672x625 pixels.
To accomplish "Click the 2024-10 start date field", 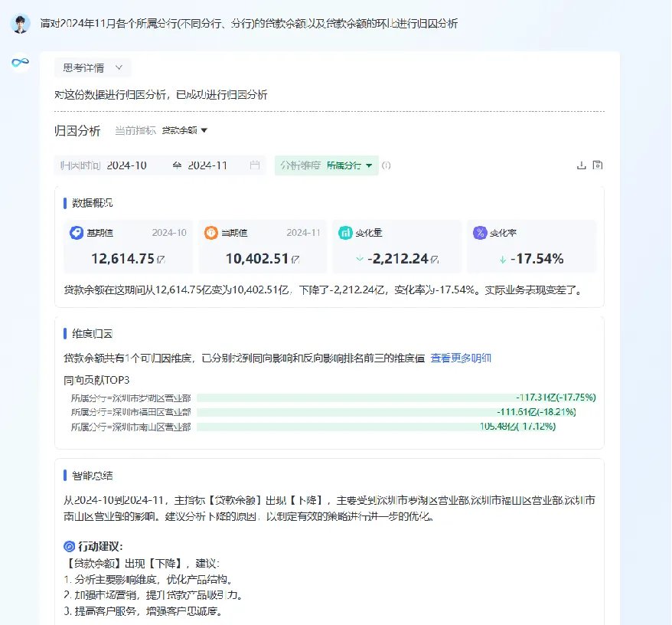I will 127,165.
